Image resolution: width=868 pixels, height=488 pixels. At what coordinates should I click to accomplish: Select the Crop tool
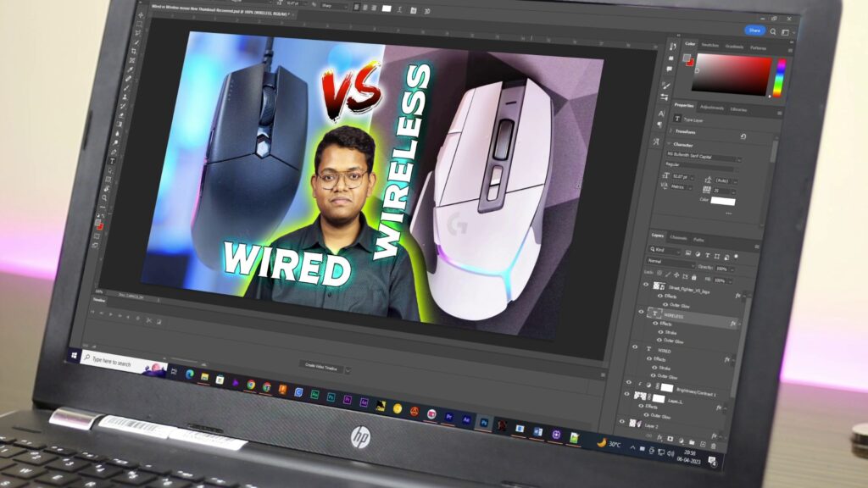coord(133,51)
